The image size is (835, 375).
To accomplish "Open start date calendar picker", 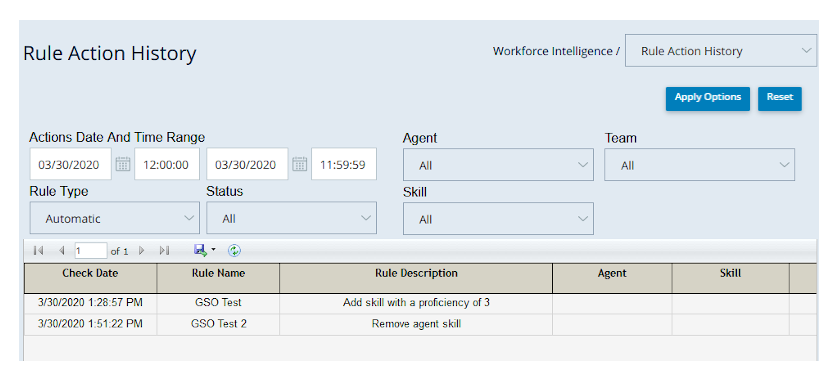I will point(123,164).
